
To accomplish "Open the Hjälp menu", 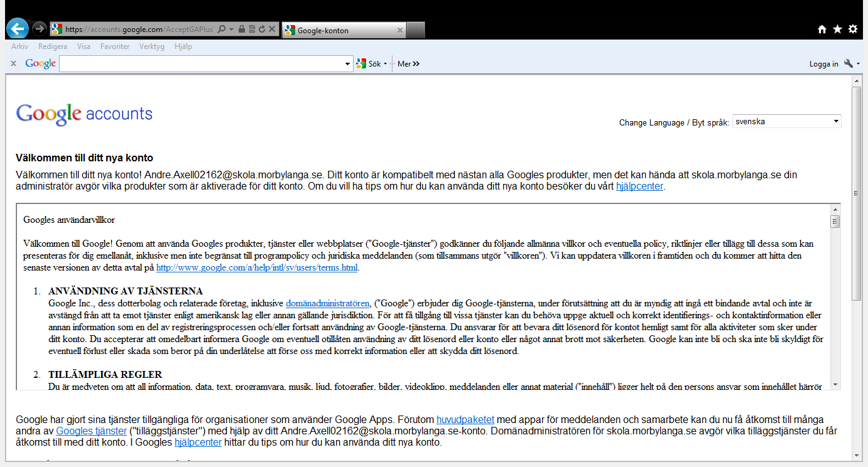I will coord(183,46).
